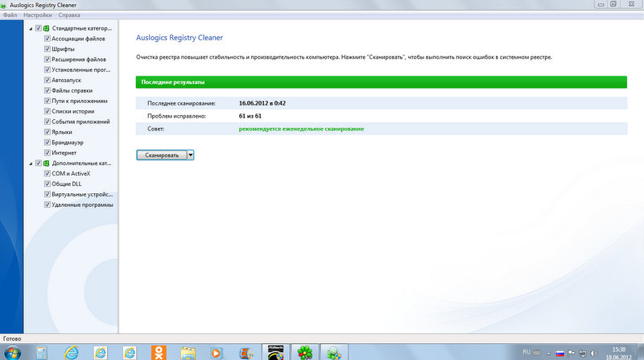Click the Последнее сканирование label
644x360 pixels.
[181, 103]
